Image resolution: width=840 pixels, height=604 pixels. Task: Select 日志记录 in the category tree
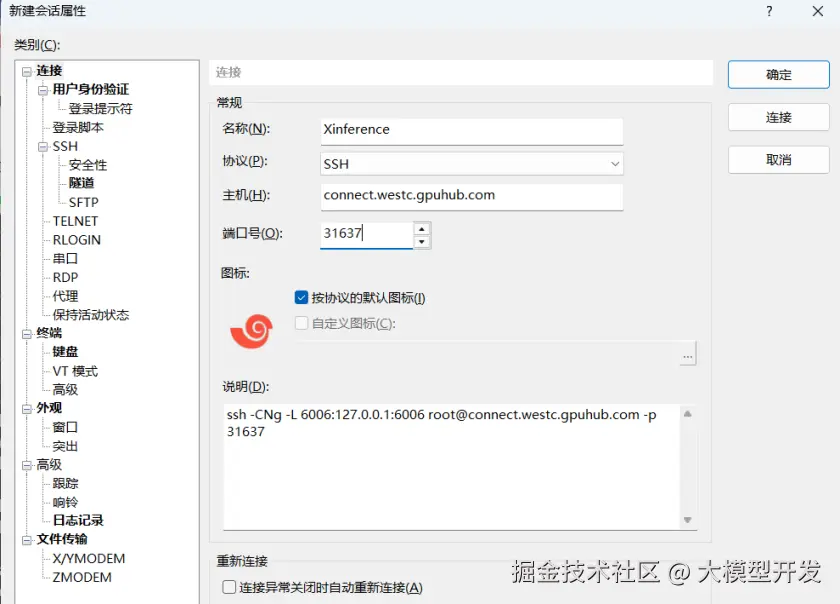(x=78, y=520)
